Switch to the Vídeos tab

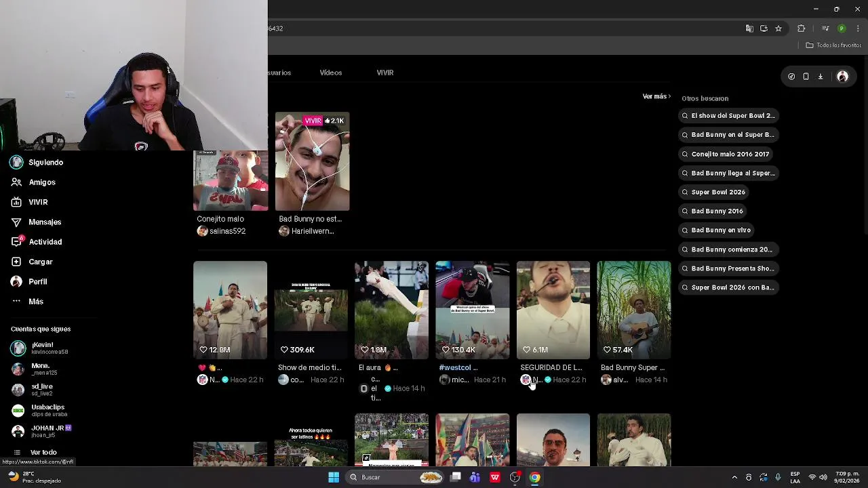(331, 73)
